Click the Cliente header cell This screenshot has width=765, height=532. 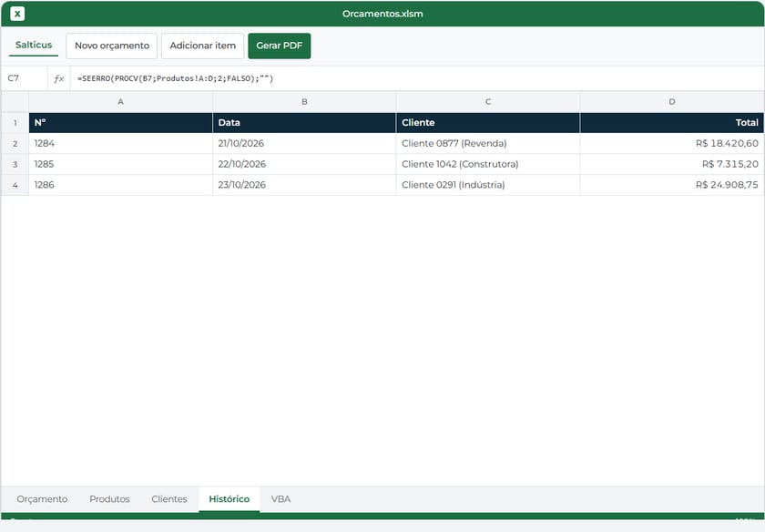pyautogui.click(x=488, y=122)
